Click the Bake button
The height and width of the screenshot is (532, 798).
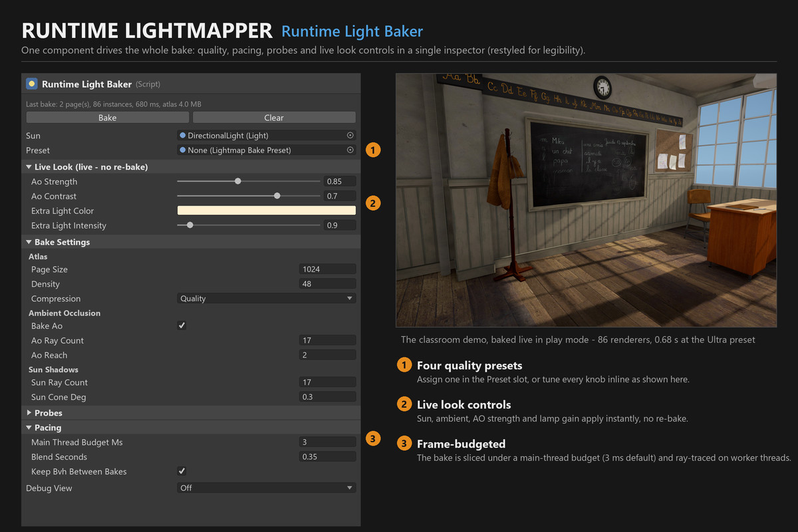pos(107,118)
